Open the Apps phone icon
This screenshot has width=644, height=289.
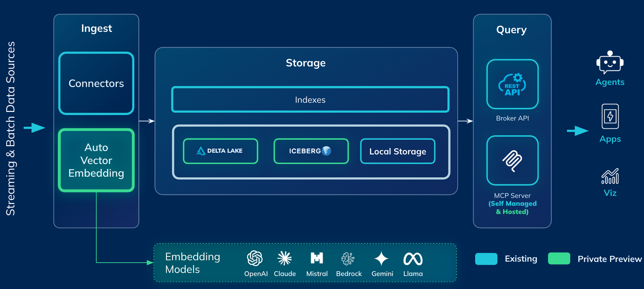(610, 116)
